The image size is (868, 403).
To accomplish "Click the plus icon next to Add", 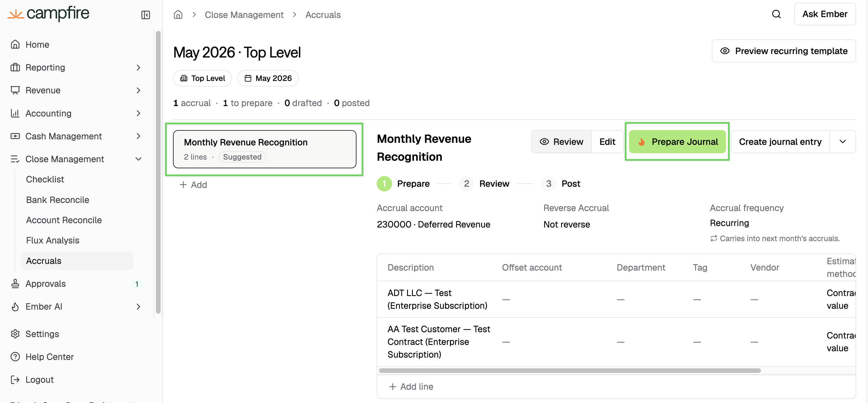I will 183,184.
